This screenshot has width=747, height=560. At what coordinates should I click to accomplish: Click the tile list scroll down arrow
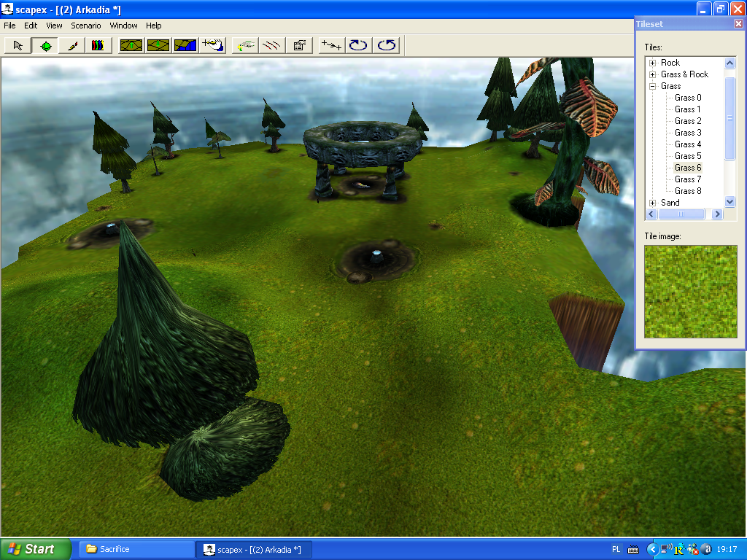pos(729,202)
